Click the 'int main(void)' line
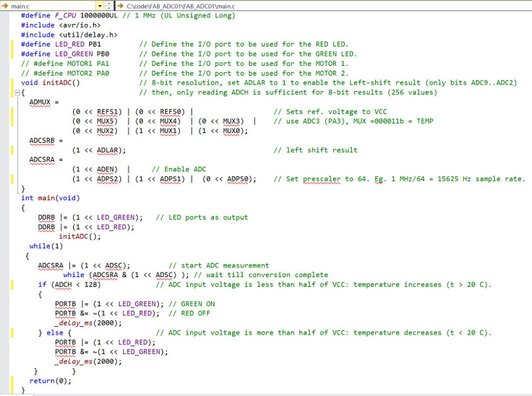532x396 pixels. [51, 198]
